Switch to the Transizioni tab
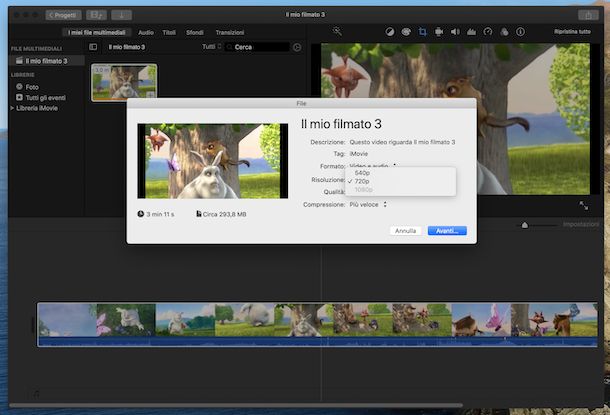610x415 pixels. (x=230, y=32)
